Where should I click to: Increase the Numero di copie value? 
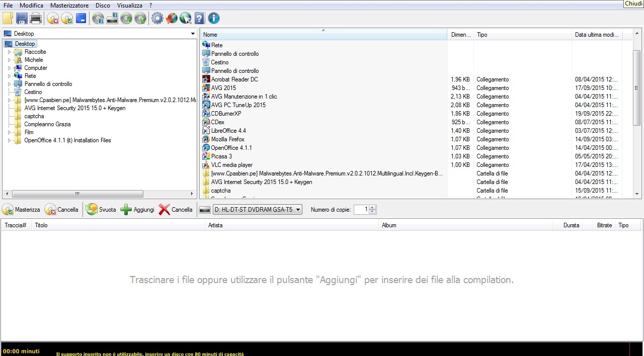[373, 207]
